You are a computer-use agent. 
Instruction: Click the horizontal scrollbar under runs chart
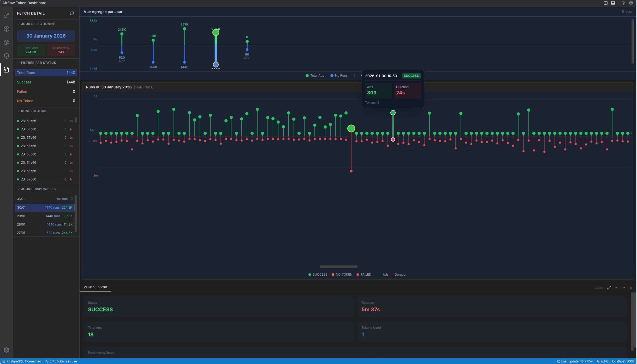point(338,267)
